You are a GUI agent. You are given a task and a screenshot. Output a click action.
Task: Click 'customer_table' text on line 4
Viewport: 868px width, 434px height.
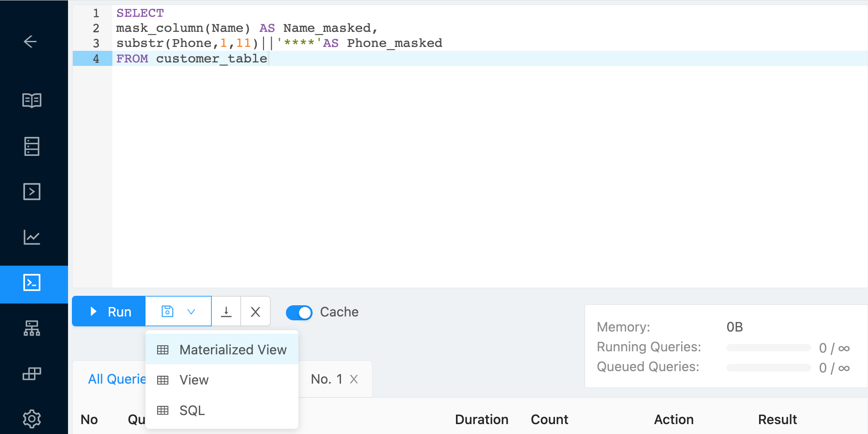point(211,59)
